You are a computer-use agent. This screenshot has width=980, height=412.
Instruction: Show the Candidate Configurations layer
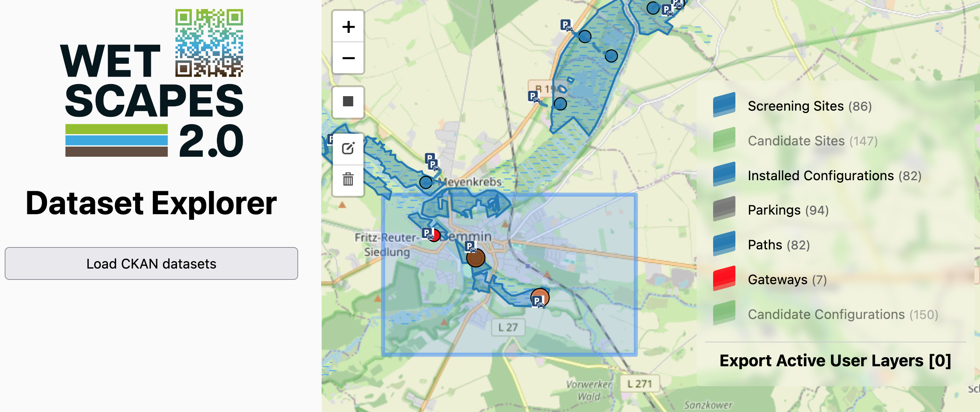pos(842,314)
